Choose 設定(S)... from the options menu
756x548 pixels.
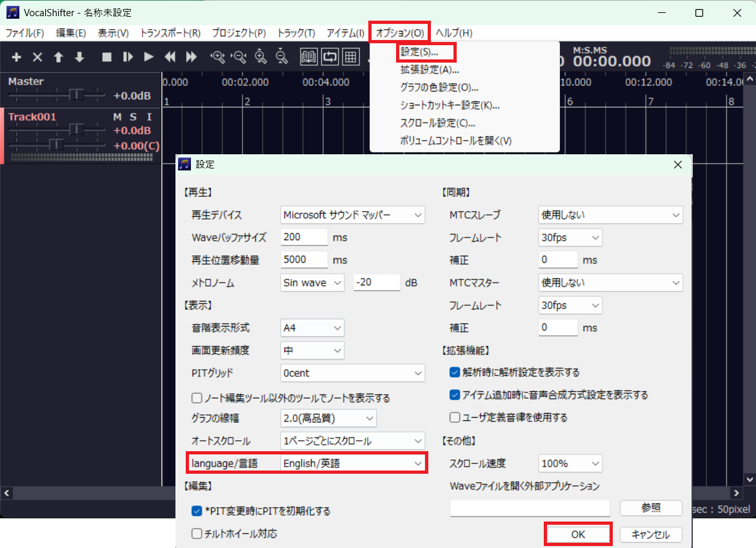(419, 52)
